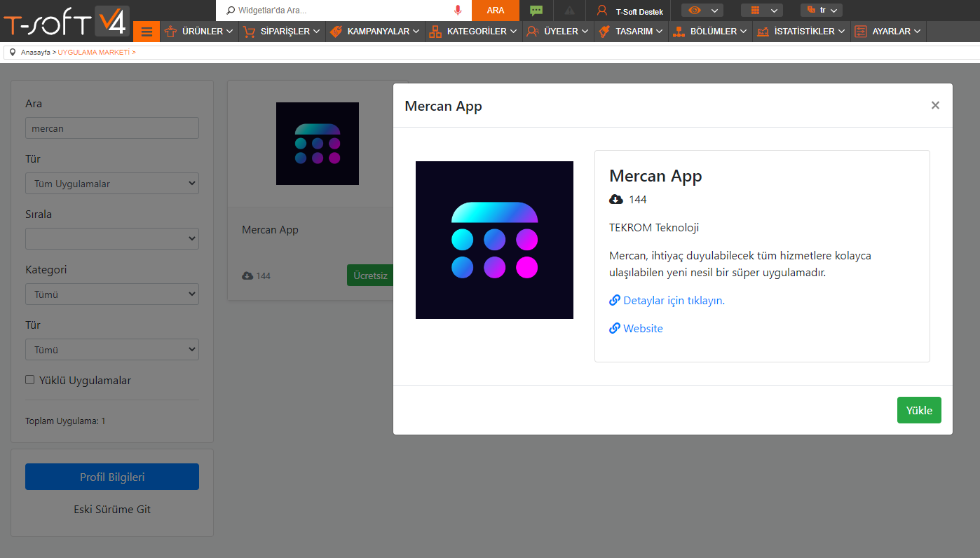Click the download cloud icon on Mercan App card
Screen dimensions: 980x558
coord(247,275)
